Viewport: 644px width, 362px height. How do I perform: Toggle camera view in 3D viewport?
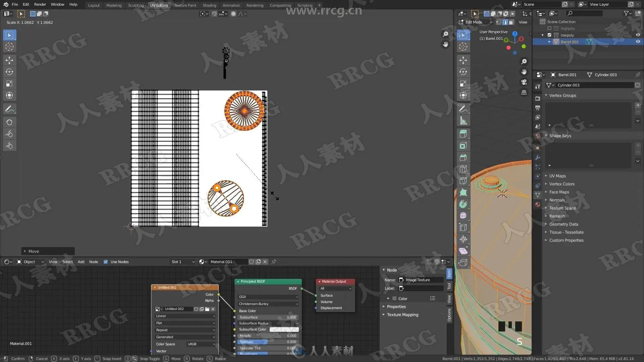(524, 82)
